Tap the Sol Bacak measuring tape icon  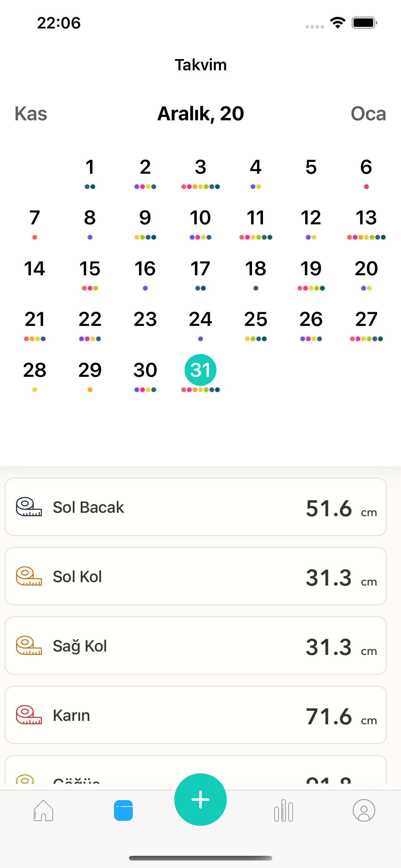point(29,507)
